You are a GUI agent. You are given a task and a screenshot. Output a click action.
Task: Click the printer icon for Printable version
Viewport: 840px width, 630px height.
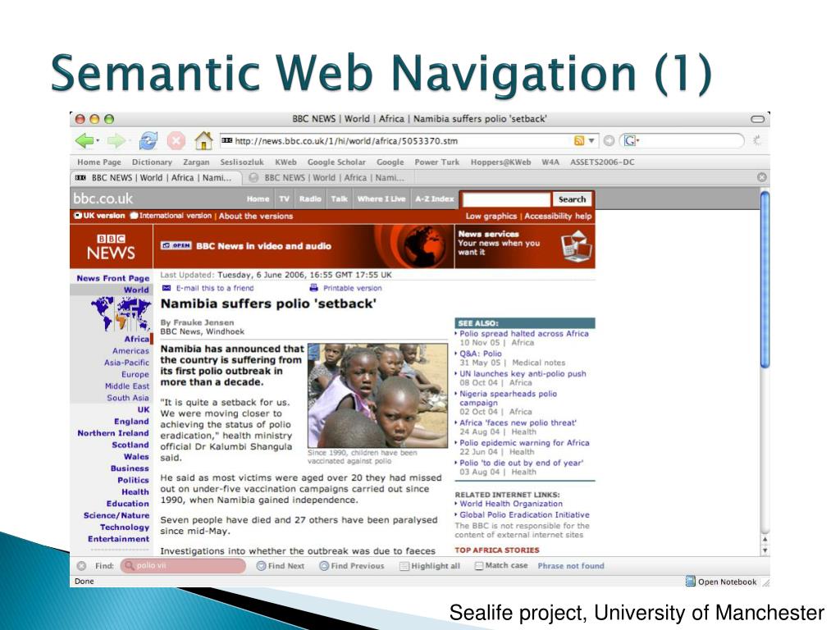tap(313, 289)
